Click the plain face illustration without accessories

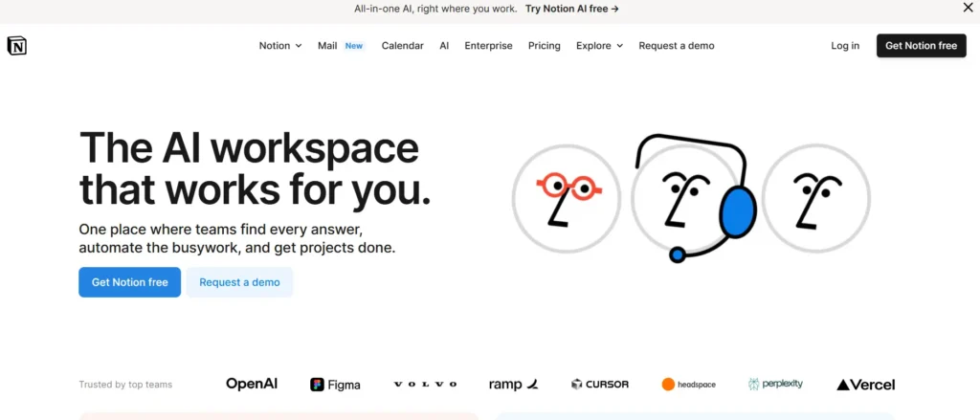click(815, 199)
